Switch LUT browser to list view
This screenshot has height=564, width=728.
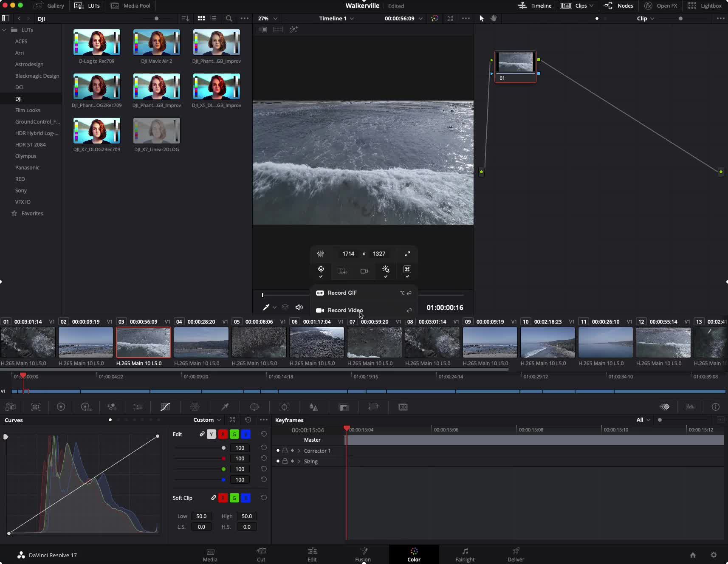pyautogui.click(x=214, y=19)
